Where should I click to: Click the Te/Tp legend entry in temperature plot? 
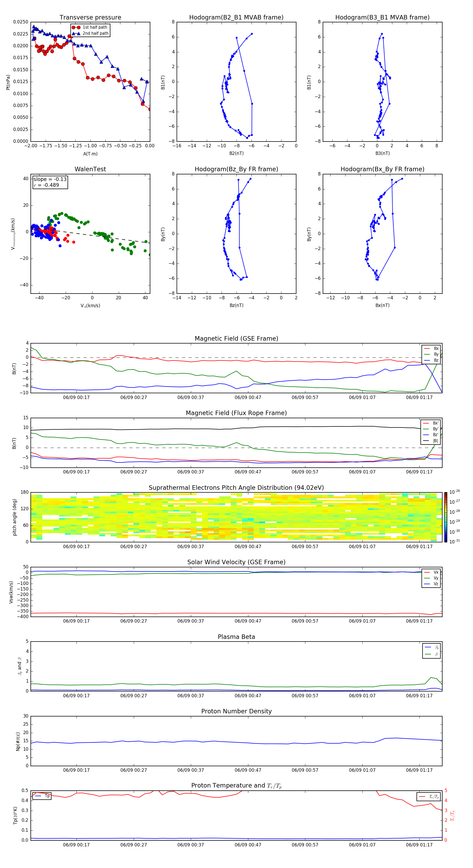(429, 796)
